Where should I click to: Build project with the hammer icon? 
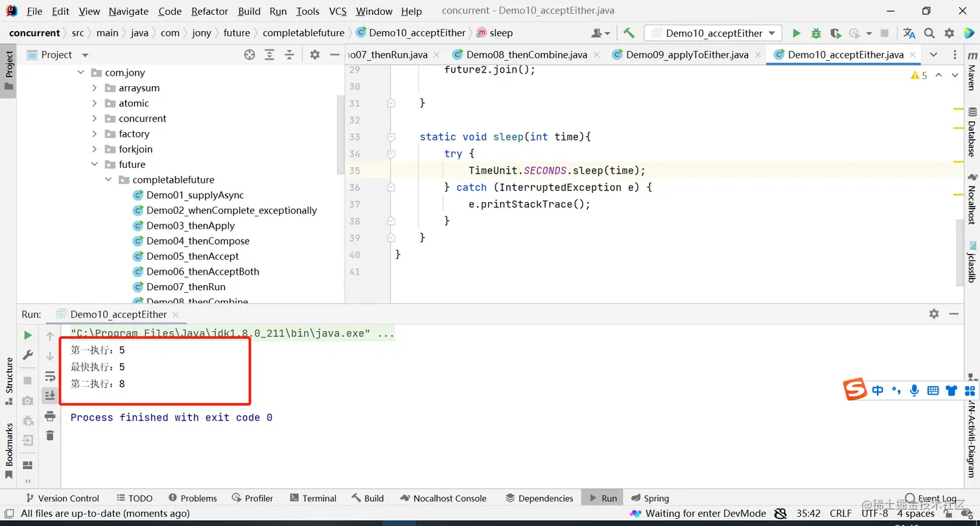point(629,33)
